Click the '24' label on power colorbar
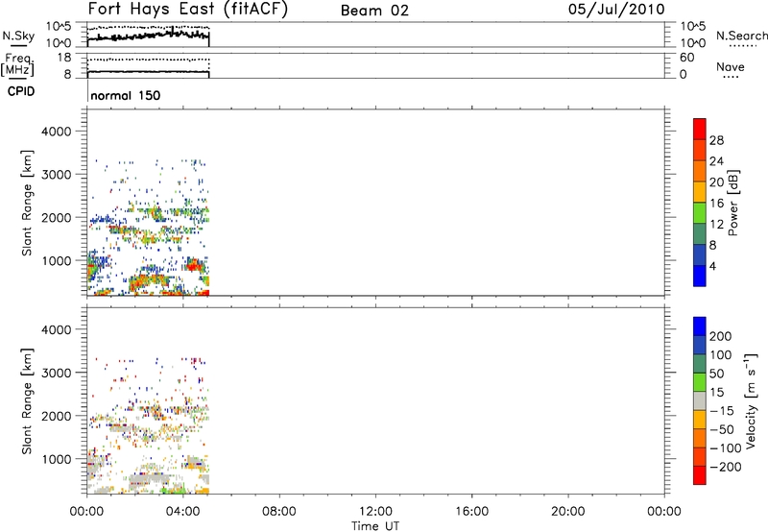The height and width of the screenshot is (532, 768). pos(716,161)
